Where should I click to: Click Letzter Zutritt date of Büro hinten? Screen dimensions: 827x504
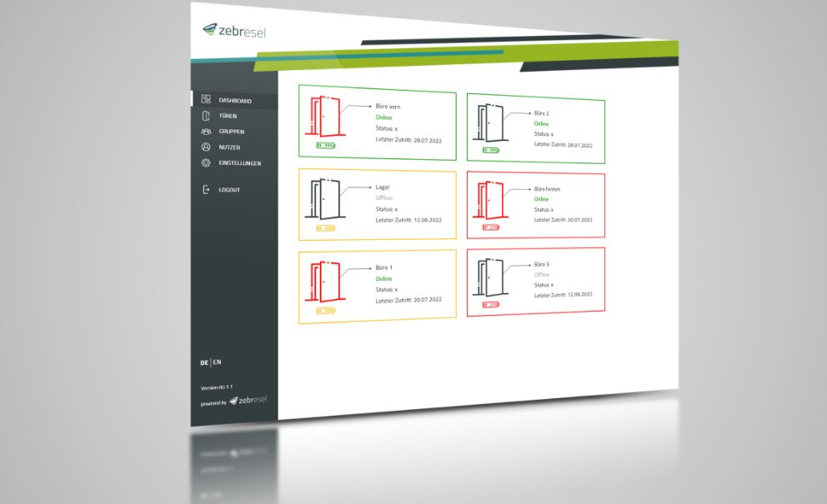[x=563, y=219]
